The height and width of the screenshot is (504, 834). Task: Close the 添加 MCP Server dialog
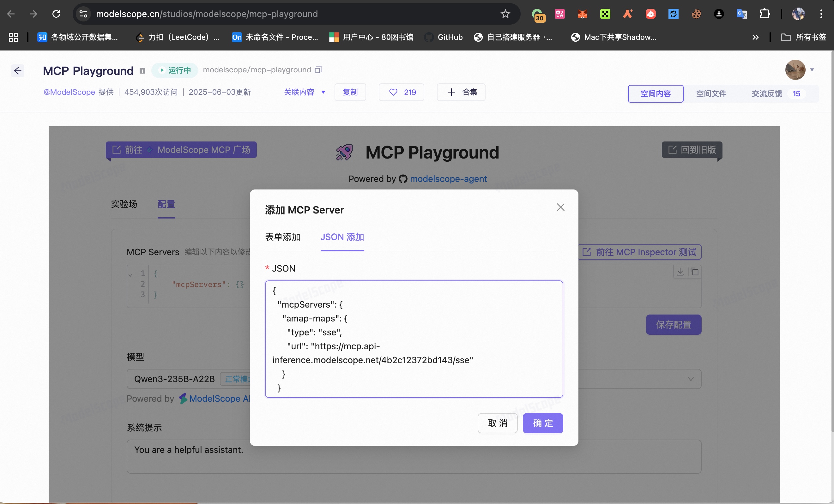(x=560, y=207)
